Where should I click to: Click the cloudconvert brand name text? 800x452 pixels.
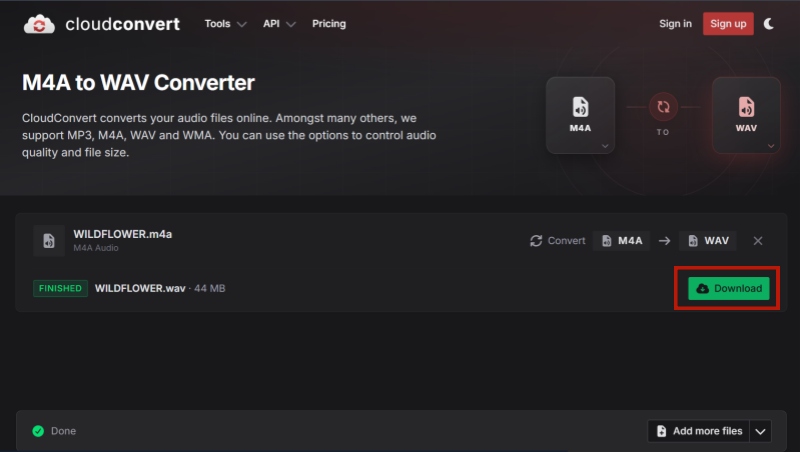pyautogui.click(x=122, y=24)
